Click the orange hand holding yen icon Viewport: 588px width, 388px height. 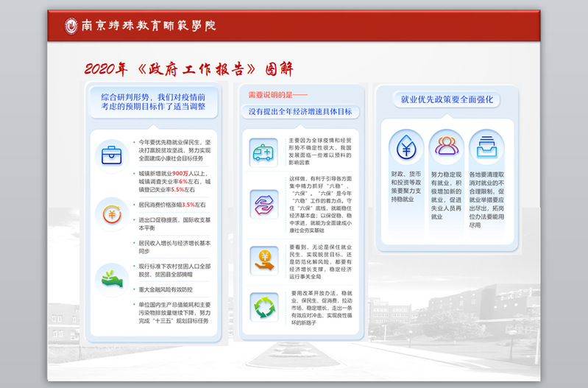click(263, 258)
